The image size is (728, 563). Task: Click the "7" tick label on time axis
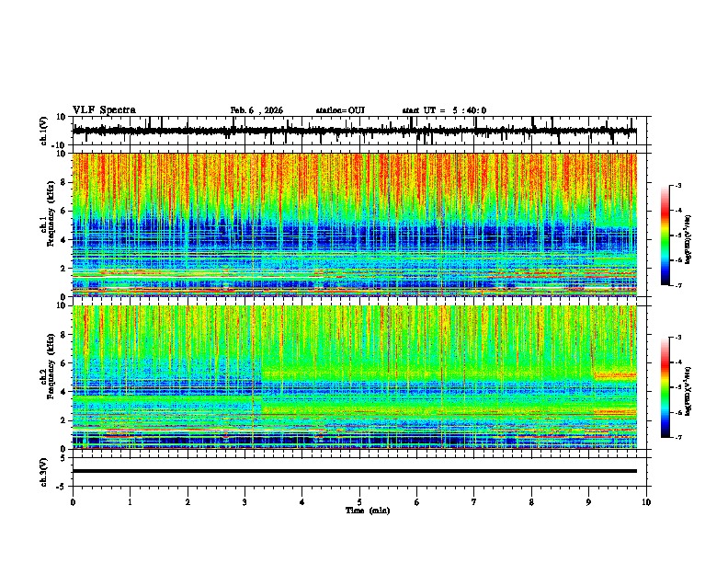click(x=474, y=502)
